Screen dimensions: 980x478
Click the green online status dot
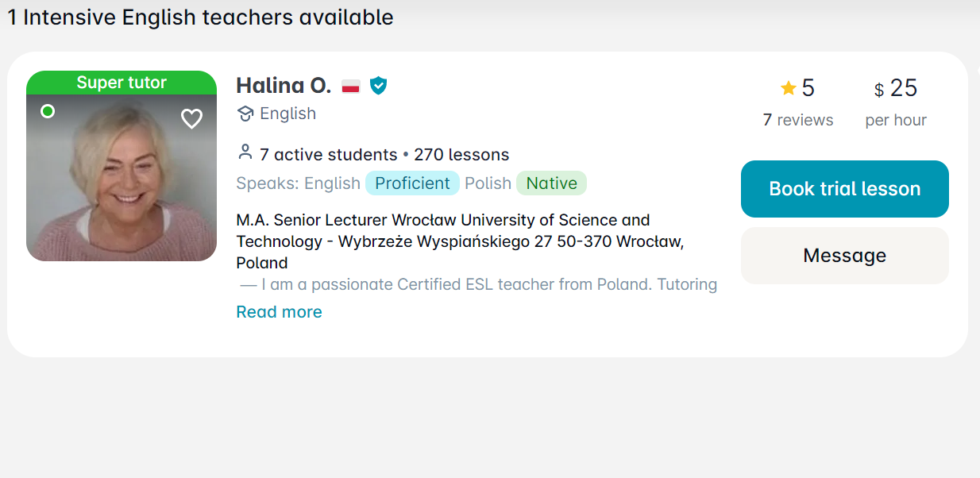tap(48, 111)
